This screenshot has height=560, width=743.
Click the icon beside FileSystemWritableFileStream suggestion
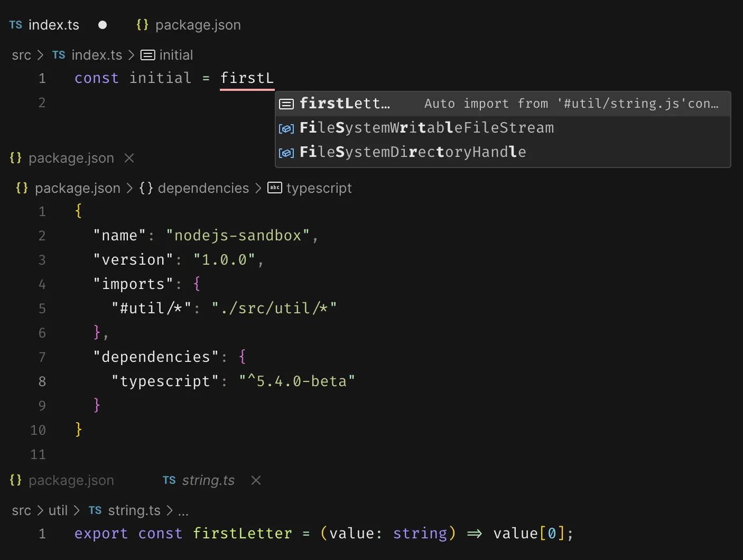(286, 128)
